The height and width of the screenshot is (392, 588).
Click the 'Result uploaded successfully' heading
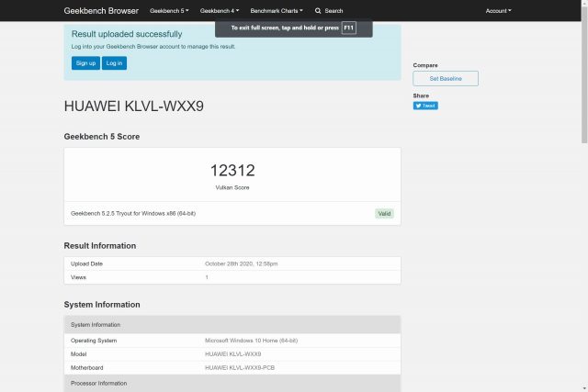click(127, 34)
